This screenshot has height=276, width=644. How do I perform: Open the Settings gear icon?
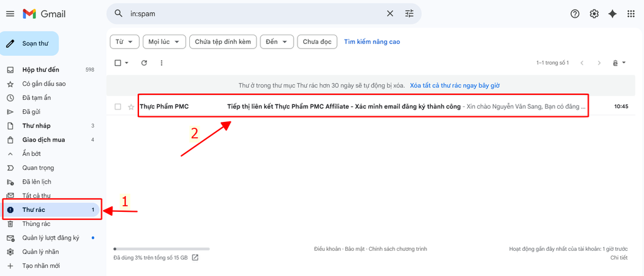[594, 14]
